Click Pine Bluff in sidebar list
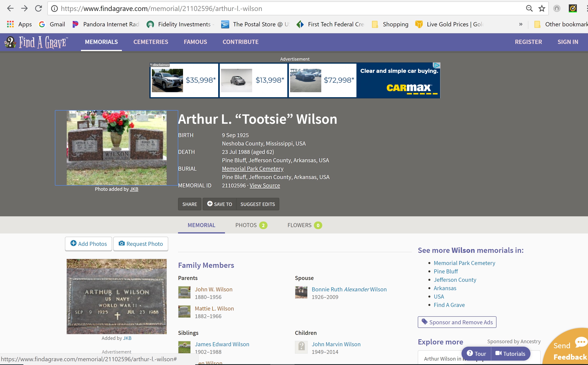The width and height of the screenshot is (588, 365). tap(446, 272)
